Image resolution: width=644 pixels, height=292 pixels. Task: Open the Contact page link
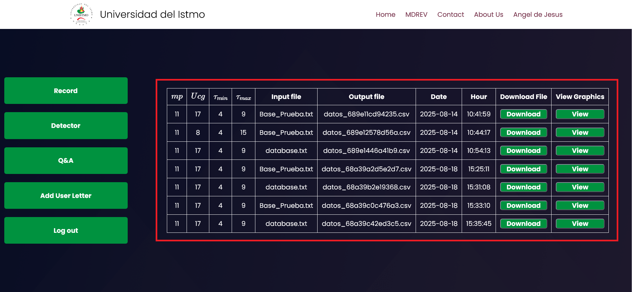[451, 14]
